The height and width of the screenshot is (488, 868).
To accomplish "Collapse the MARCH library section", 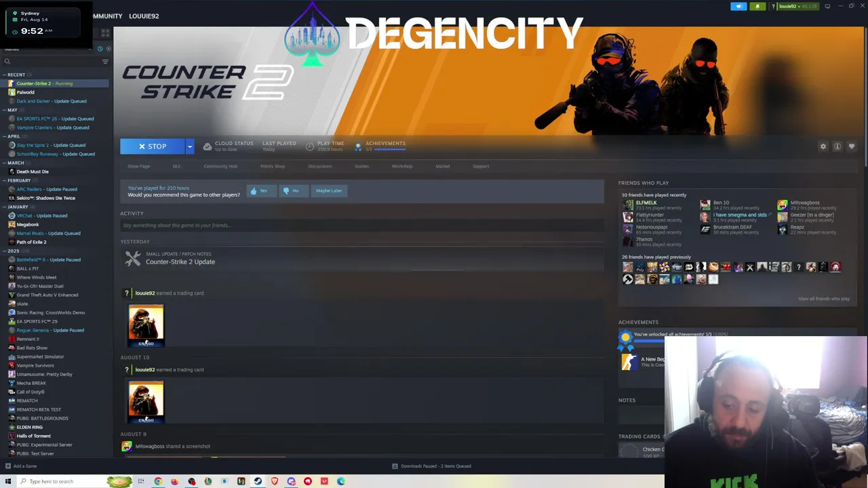I will click(5, 163).
